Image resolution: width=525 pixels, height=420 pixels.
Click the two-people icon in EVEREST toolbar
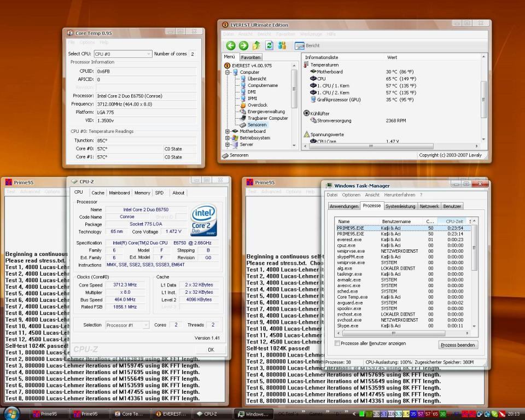(x=282, y=45)
